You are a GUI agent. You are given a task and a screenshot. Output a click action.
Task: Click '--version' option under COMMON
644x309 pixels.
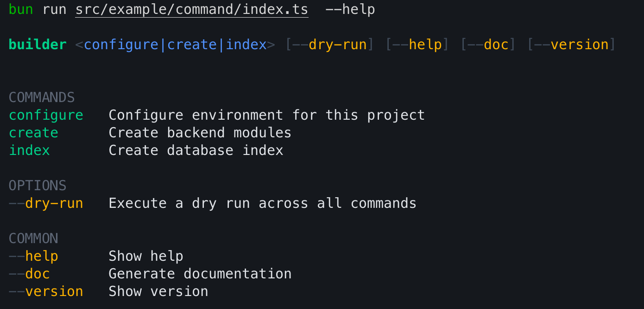point(46,292)
